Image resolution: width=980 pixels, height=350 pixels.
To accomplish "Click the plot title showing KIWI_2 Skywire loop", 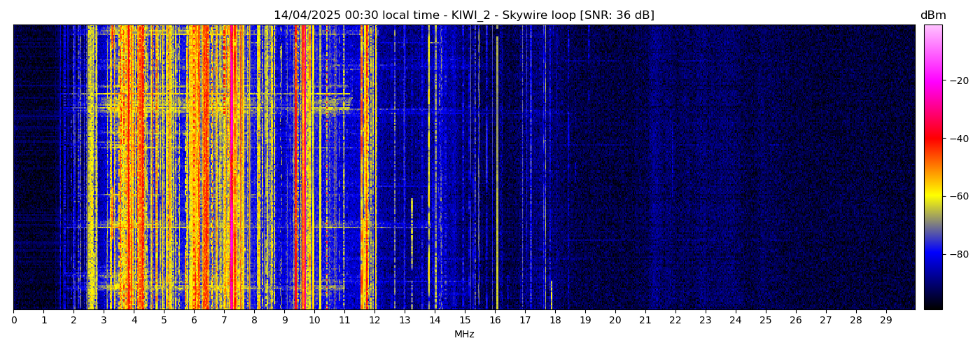I will (x=463, y=15).
